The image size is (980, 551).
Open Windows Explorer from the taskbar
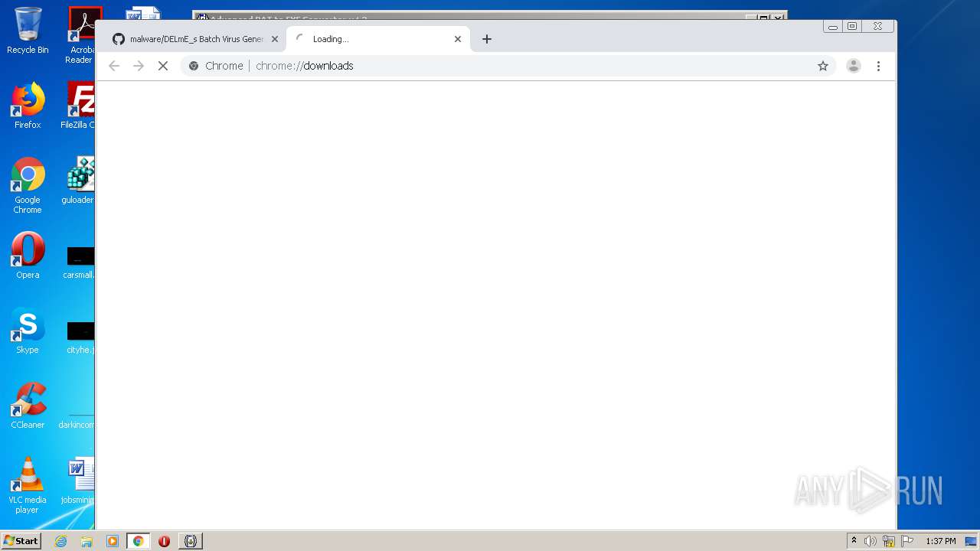87,541
